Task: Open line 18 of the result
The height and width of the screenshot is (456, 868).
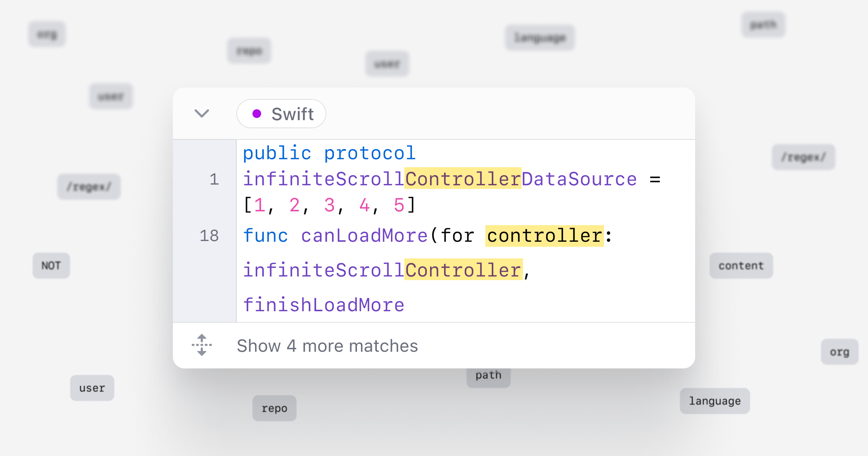Action: (x=209, y=236)
